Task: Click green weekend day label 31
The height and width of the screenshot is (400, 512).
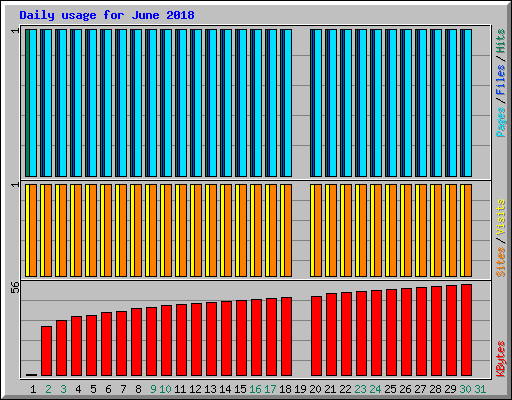Action: click(480, 389)
